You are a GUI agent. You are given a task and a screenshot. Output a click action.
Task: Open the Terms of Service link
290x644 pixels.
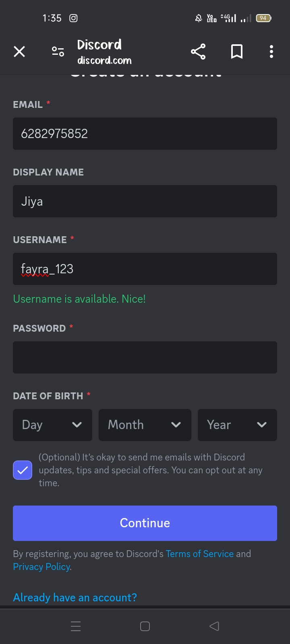(x=200, y=554)
